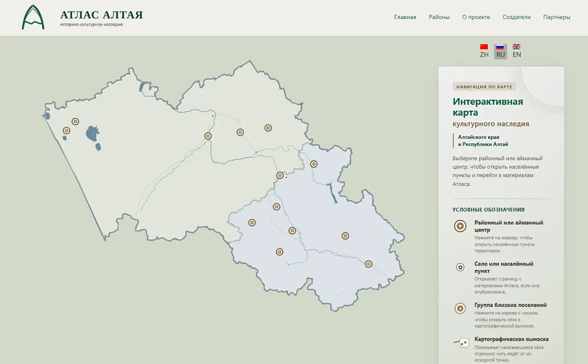Click the Интерактивная карта heading

coord(487,107)
